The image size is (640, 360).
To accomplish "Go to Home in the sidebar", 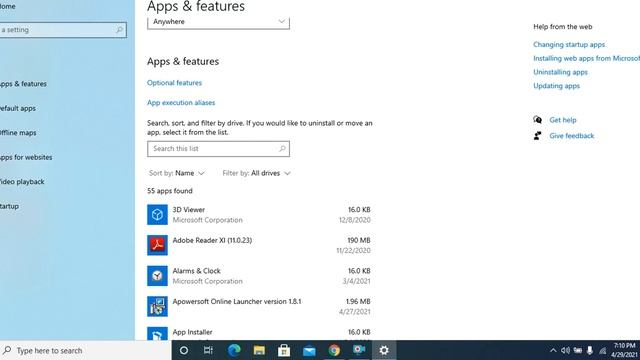I will click(8, 7).
